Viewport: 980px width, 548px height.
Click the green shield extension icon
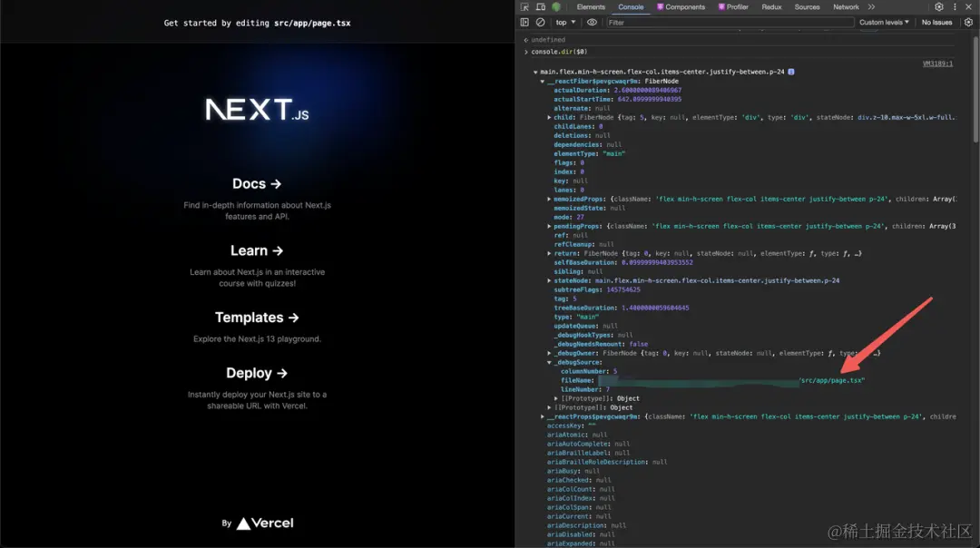click(x=556, y=7)
